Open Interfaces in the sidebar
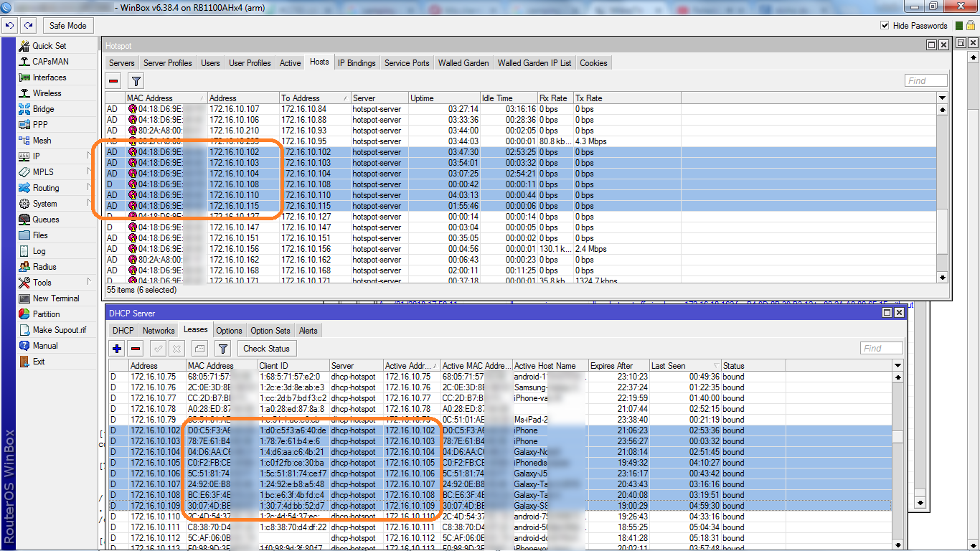The image size is (980, 551). pyautogui.click(x=49, y=77)
